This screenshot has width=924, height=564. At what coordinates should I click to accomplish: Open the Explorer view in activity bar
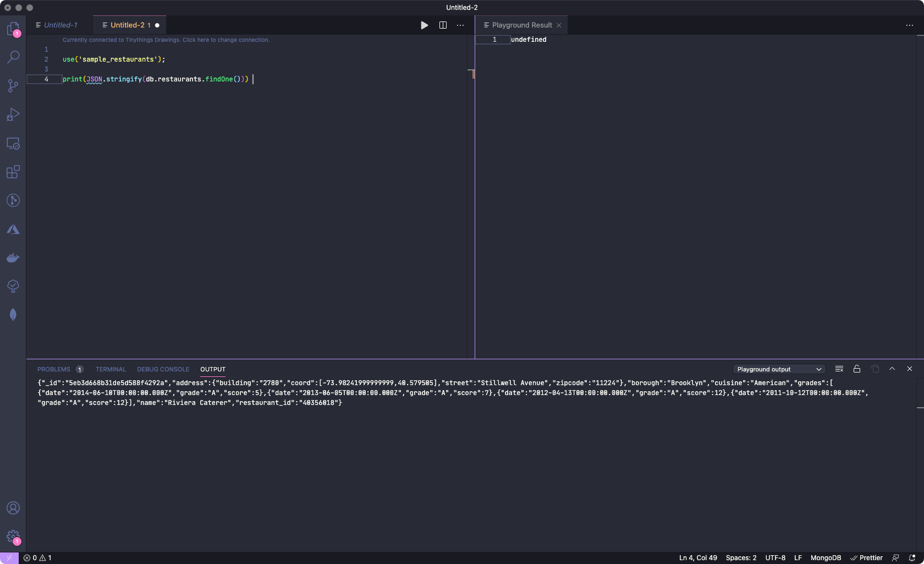pyautogui.click(x=13, y=29)
